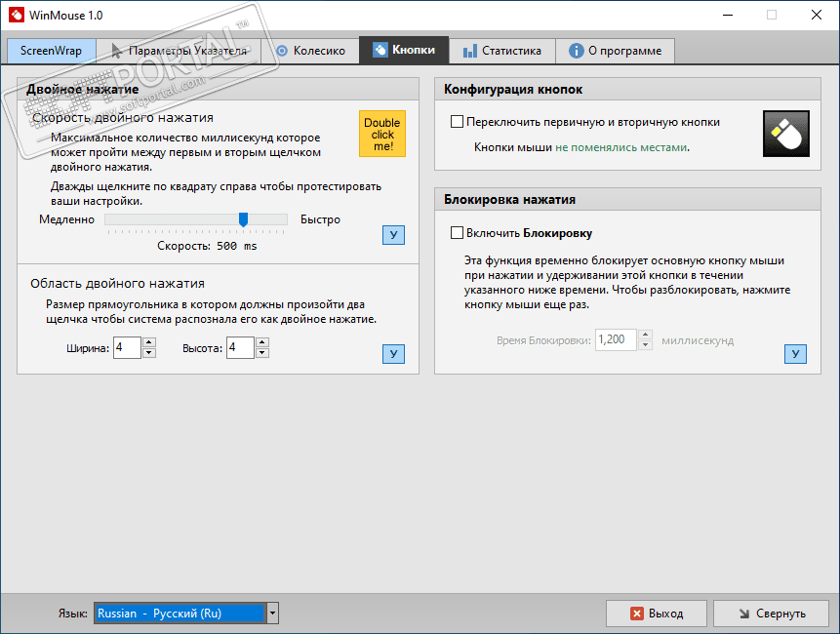The height and width of the screenshot is (634, 840).
Task: Apply double-click area with У button
Action: [393, 353]
